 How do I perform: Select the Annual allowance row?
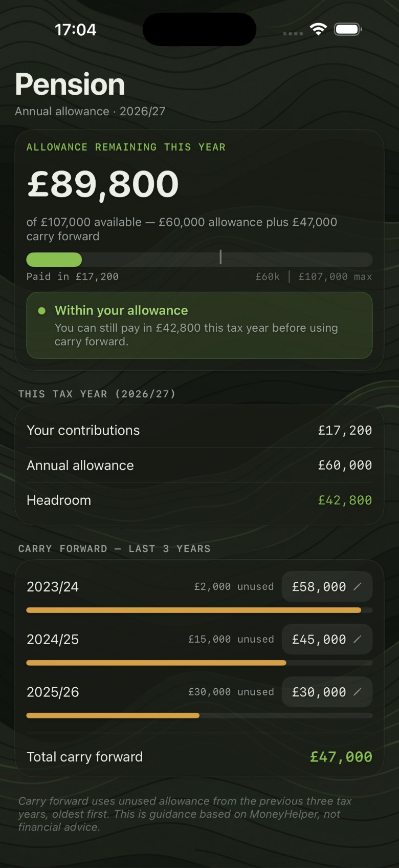(199, 465)
